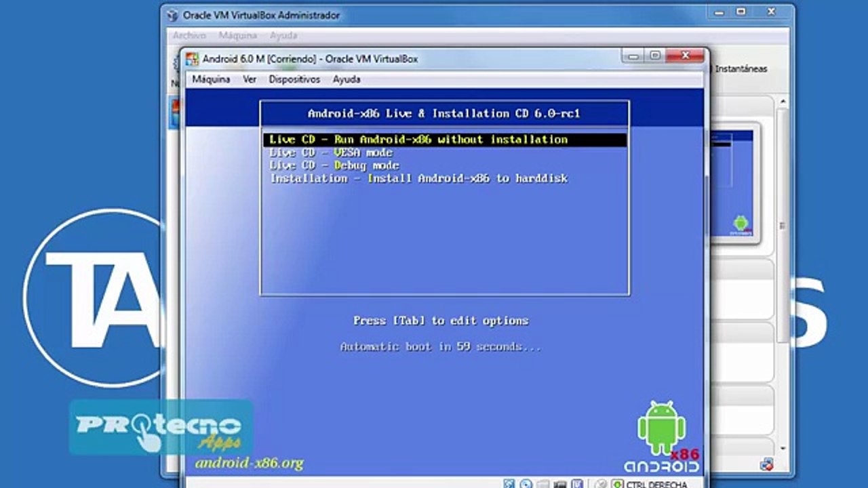Click the CTRL DERECHA host key label

click(657, 484)
